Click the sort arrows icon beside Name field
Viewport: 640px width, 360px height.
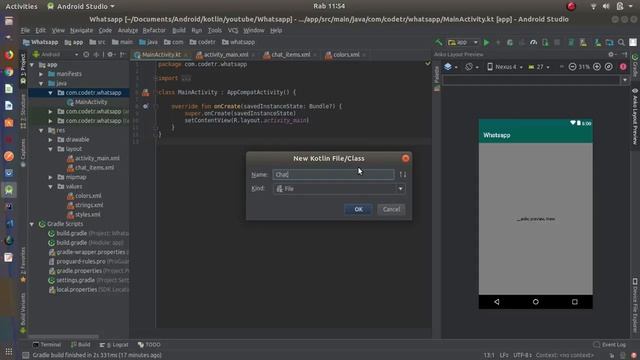(403, 175)
